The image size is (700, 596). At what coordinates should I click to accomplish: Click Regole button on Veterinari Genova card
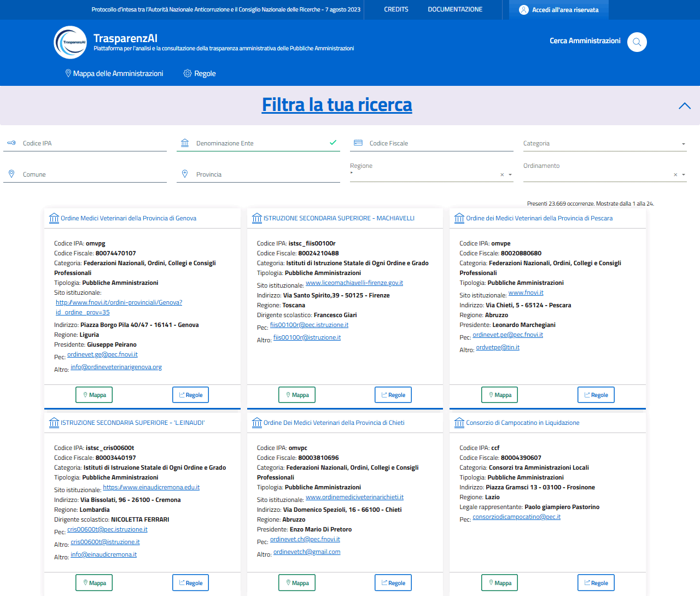(x=190, y=395)
